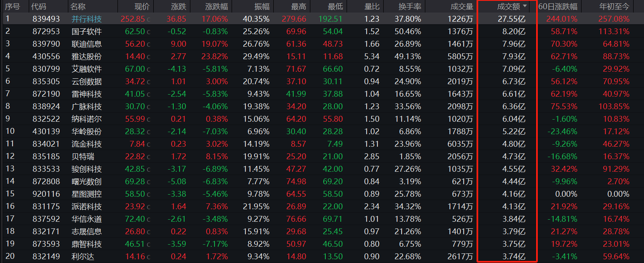Sort by 涨跌幅 column header

[217, 6]
